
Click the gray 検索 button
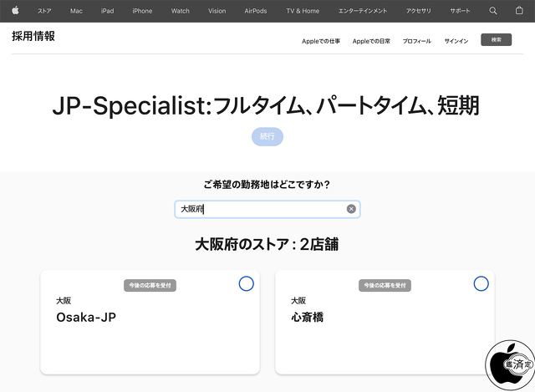click(496, 39)
